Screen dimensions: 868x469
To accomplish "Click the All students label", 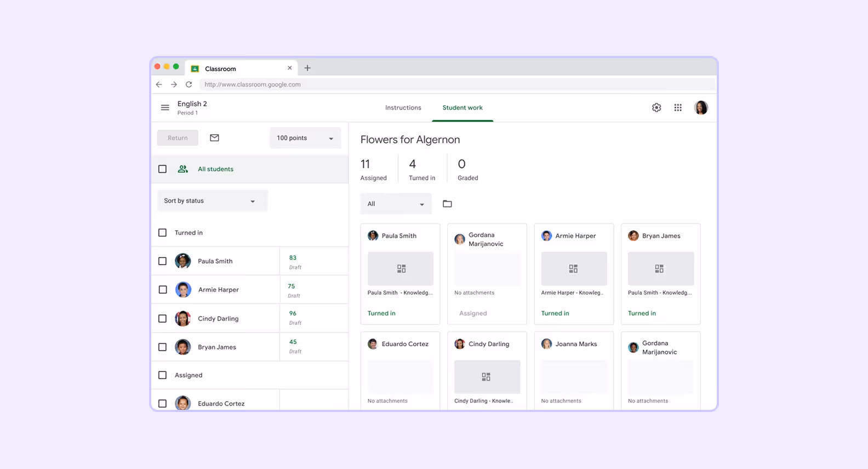I will pyautogui.click(x=215, y=169).
